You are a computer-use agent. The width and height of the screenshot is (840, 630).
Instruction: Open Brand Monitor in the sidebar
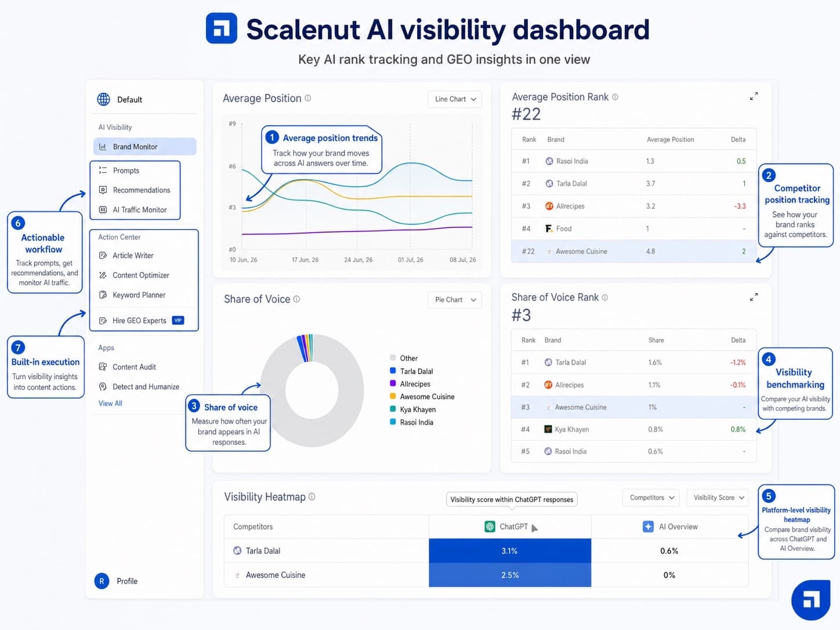click(x=144, y=147)
